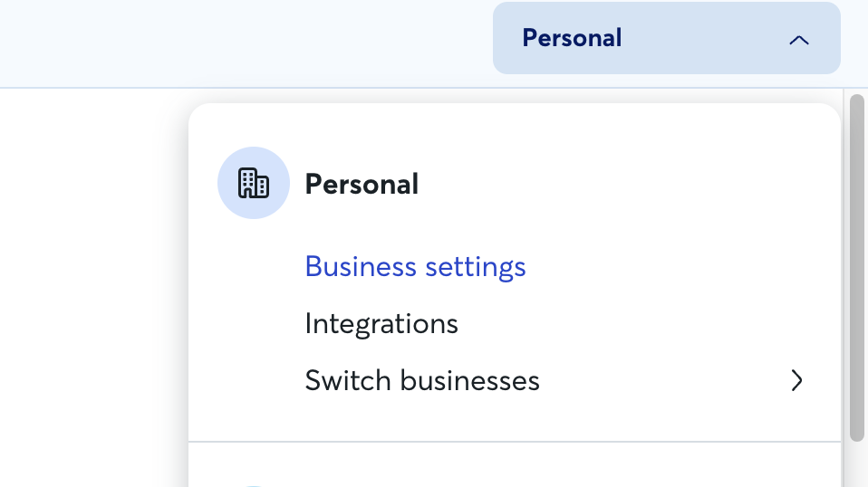Click the scrollbar track below the thumb
Screen dimensions: 868x487
coord(857,464)
